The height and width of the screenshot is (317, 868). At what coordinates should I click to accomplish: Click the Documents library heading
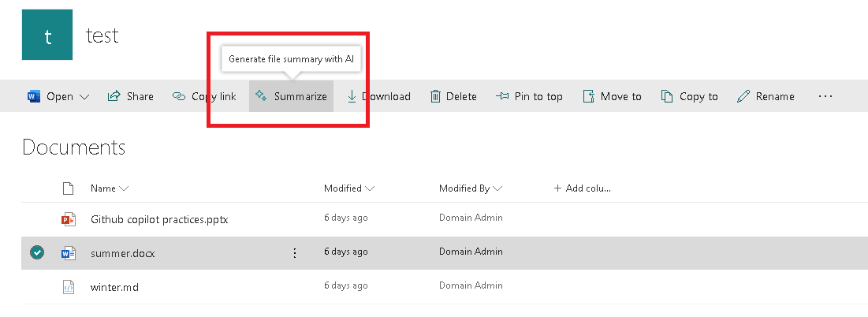tap(73, 147)
